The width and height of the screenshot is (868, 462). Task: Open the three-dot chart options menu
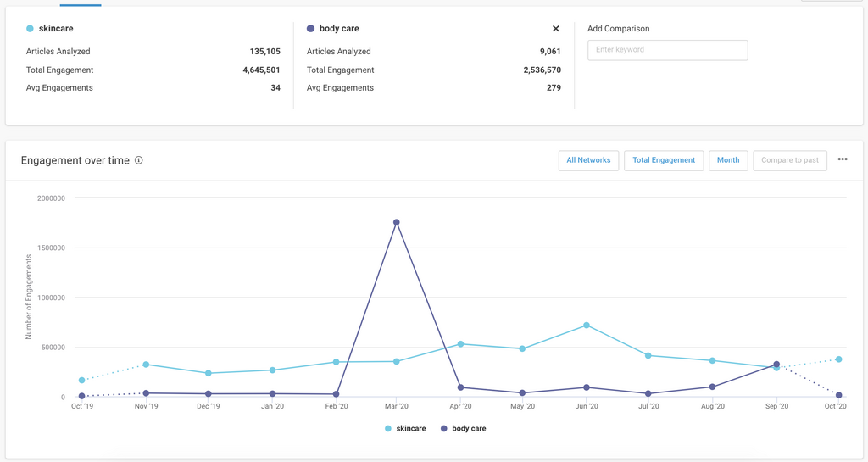[843, 159]
